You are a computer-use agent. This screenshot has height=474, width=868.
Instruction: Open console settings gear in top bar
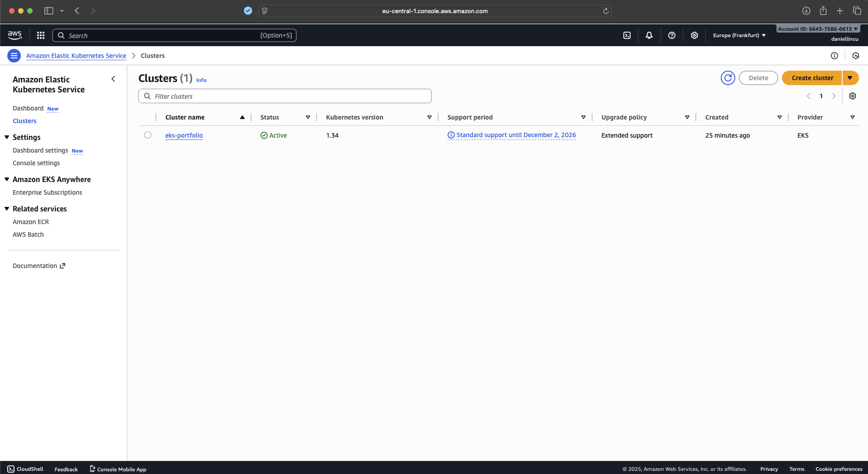pos(694,35)
